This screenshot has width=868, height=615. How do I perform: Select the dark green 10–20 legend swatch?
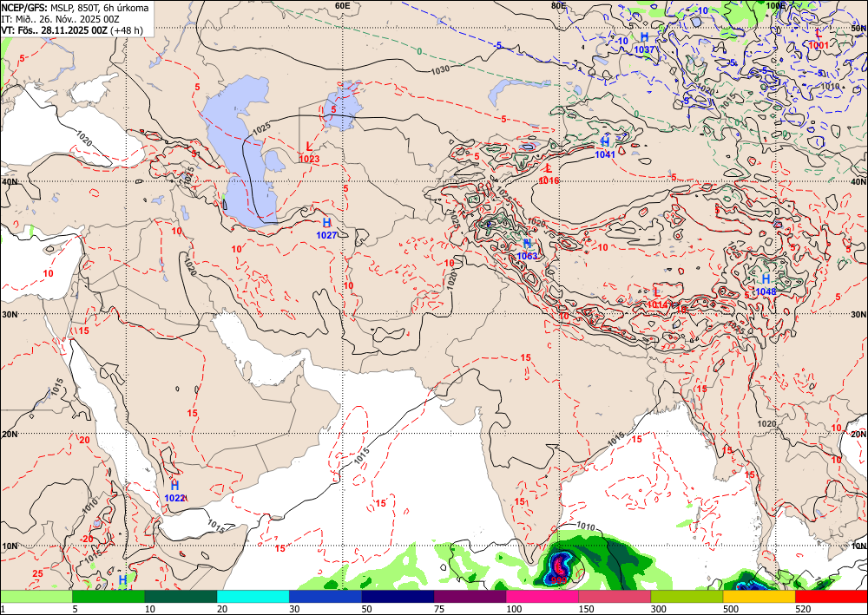[x=181, y=597]
